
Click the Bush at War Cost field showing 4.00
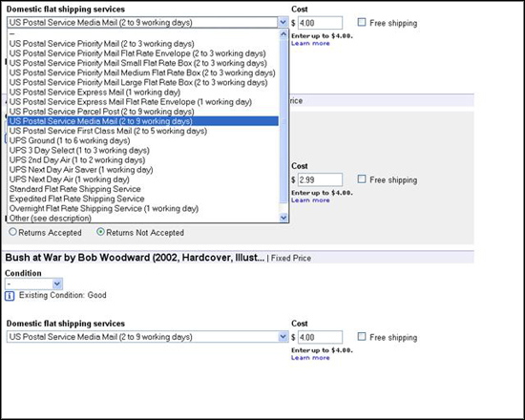[320, 337]
